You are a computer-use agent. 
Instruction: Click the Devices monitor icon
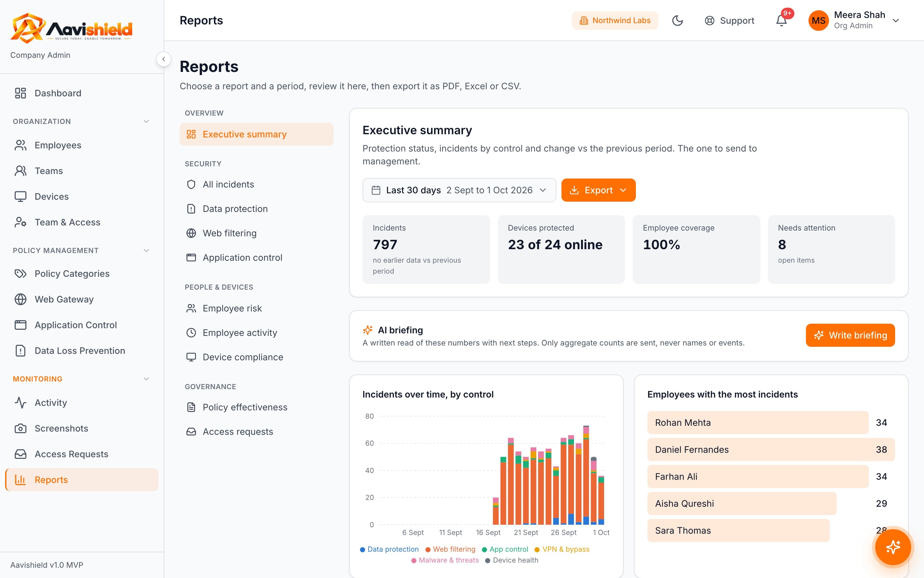click(21, 197)
